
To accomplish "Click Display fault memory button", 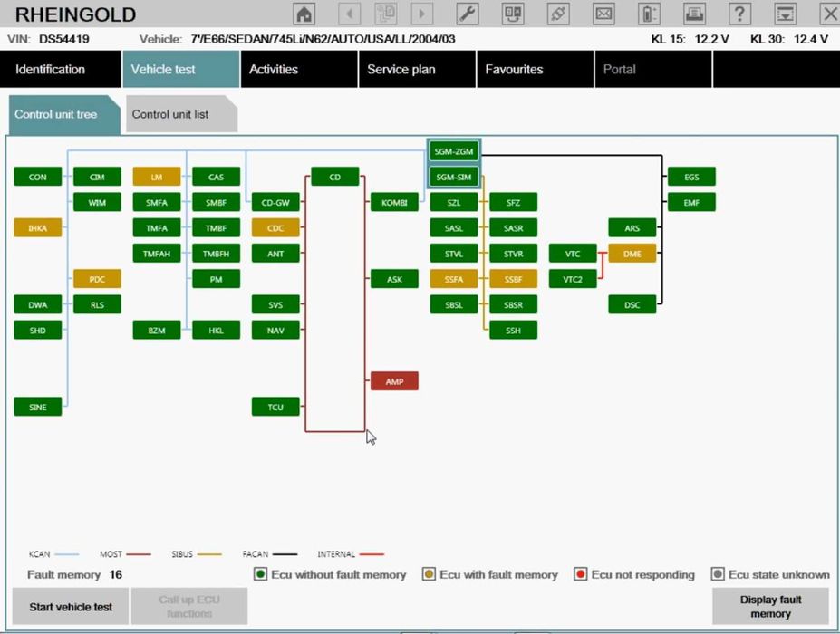I will point(770,606).
